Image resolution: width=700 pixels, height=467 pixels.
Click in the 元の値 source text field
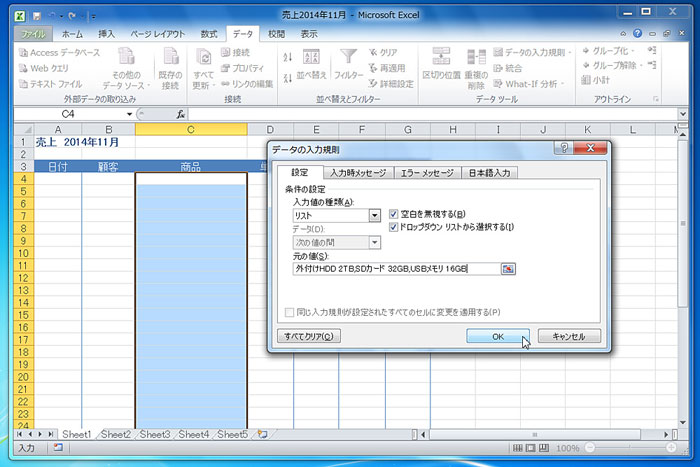[x=395, y=268]
